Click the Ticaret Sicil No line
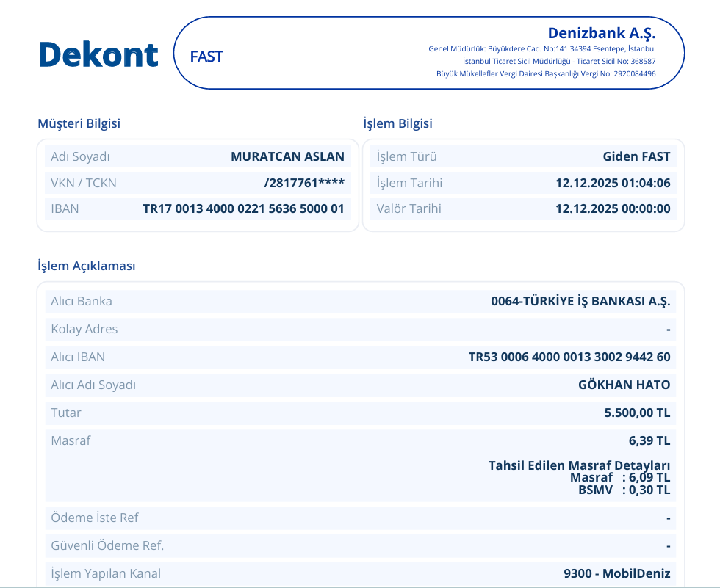 tap(559, 61)
